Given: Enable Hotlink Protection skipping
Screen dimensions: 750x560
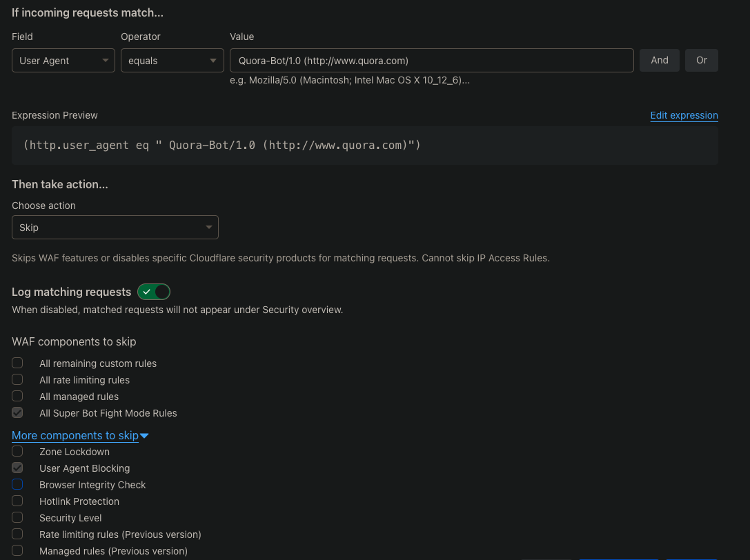Looking at the screenshot, I should (x=17, y=501).
